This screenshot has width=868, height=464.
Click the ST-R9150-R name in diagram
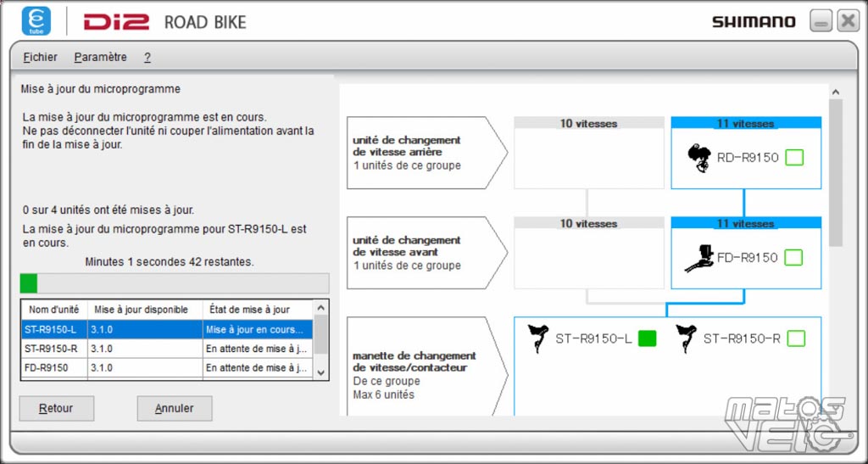[742, 338]
